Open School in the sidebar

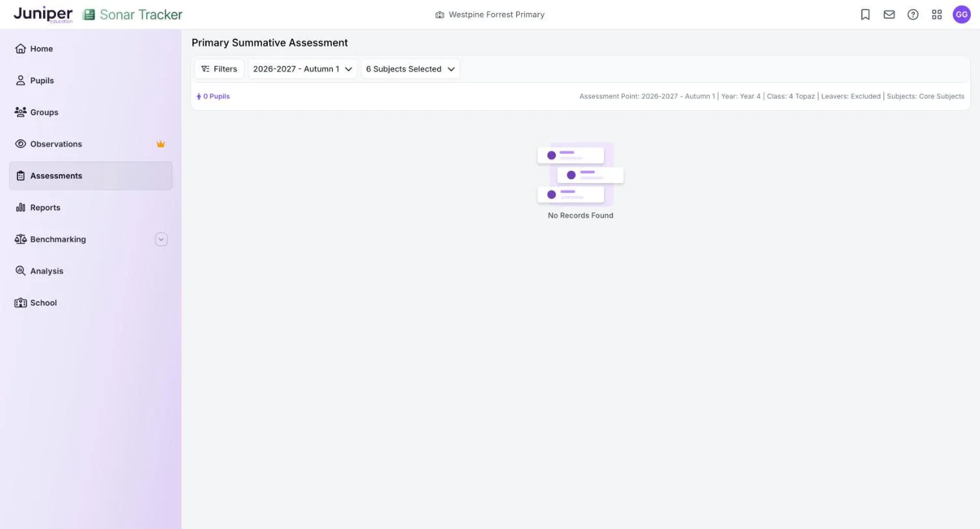point(91,303)
